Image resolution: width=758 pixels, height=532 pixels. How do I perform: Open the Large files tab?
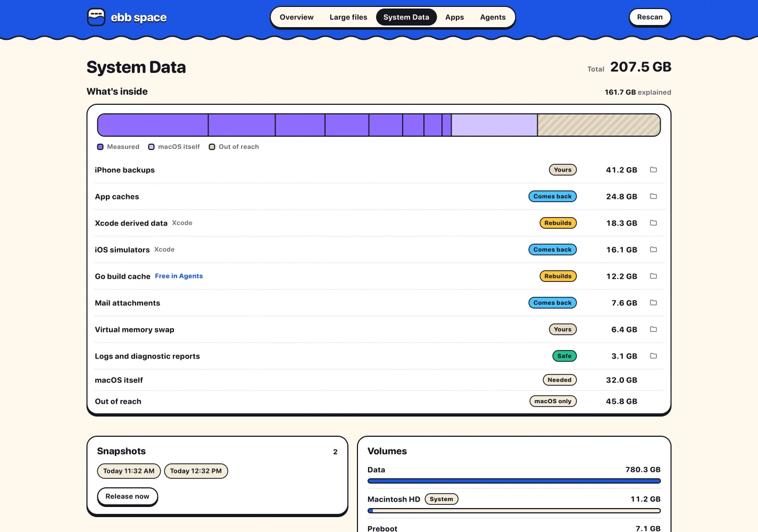(x=348, y=17)
